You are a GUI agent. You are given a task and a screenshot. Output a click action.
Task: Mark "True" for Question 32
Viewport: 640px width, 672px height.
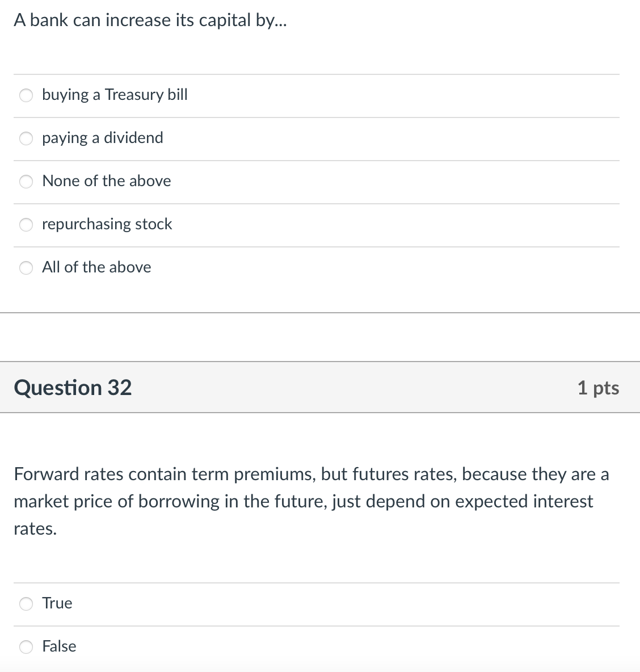(26, 604)
